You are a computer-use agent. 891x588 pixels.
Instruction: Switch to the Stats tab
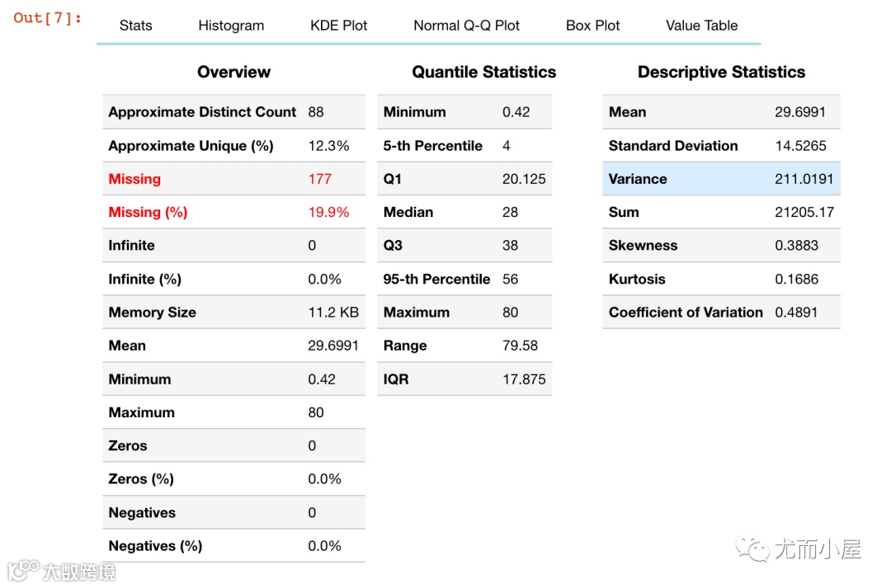tap(135, 26)
